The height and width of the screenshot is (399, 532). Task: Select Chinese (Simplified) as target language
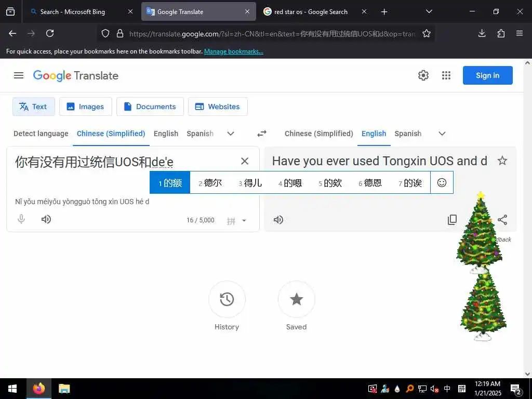click(319, 134)
